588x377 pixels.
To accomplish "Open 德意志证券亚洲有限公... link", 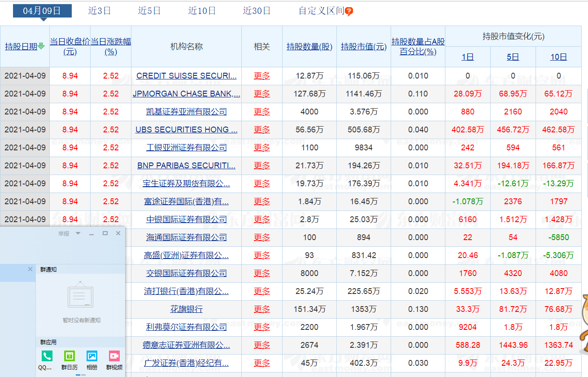I will (x=187, y=345).
